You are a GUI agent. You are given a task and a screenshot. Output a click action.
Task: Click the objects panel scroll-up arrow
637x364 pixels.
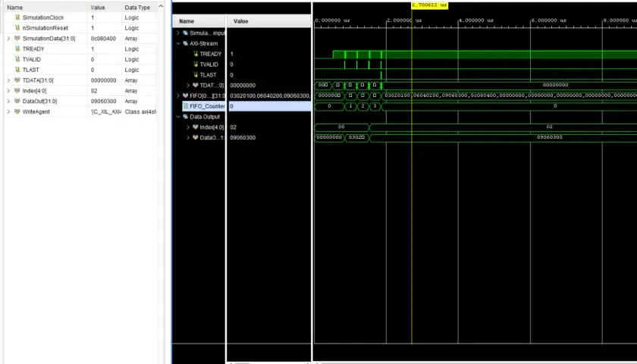coord(161,6)
